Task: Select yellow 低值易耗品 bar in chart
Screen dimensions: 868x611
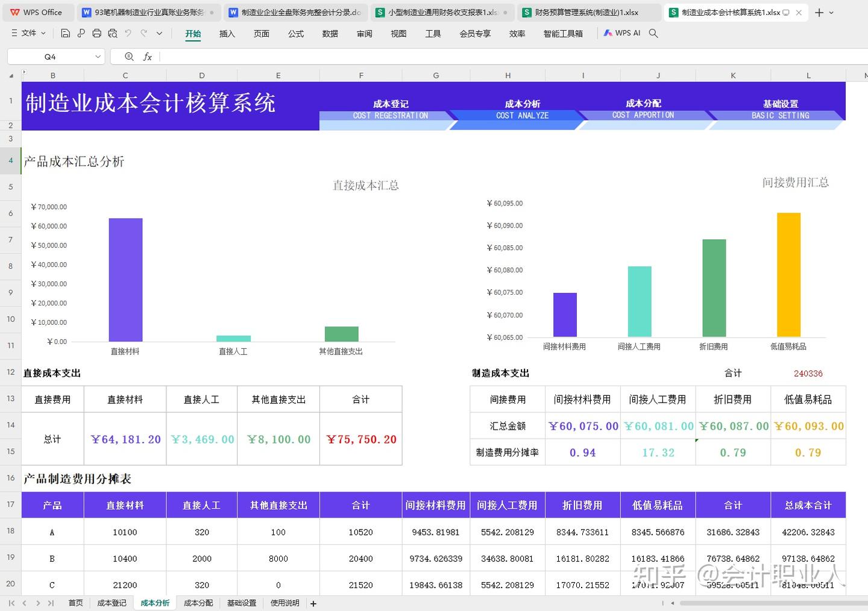Action: click(788, 274)
